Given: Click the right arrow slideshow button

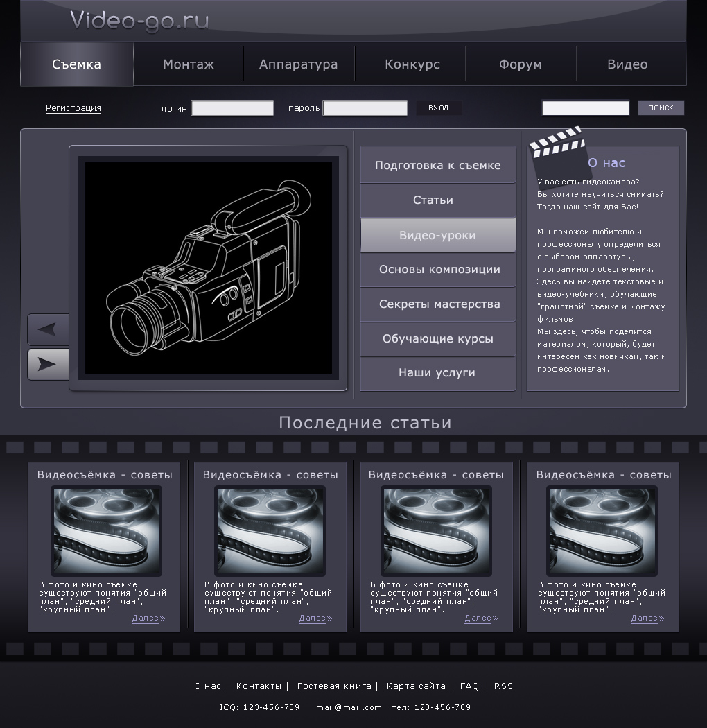Looking at the screenshot, I should (48, 364).
